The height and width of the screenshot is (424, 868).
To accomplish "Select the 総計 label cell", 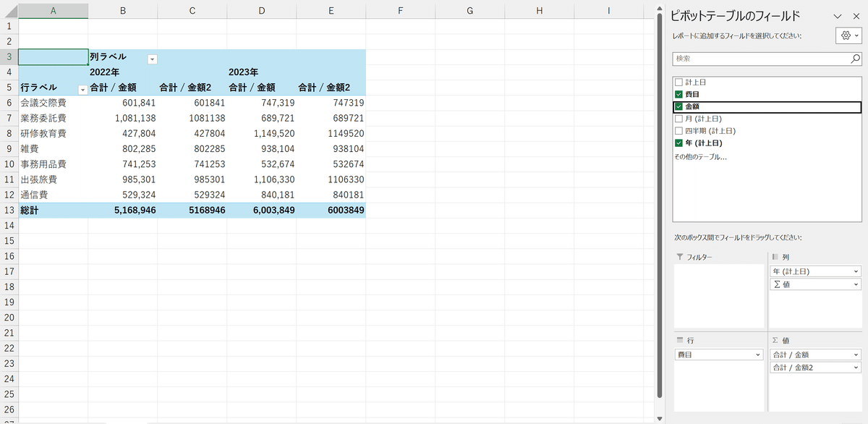I will point(53,211).
